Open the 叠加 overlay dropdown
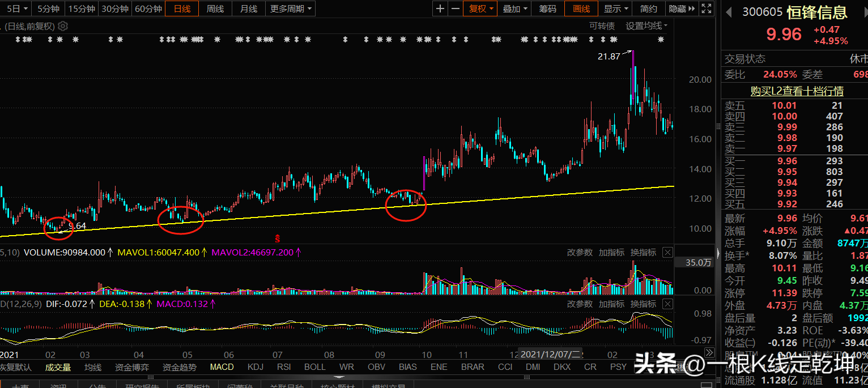Viewport: 868px width, 388px height. 515,8
